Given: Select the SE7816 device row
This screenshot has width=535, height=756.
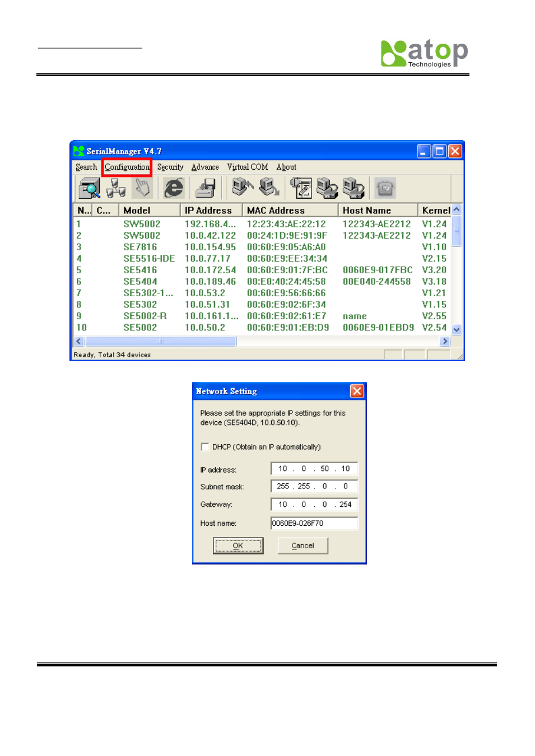Looking at the screenshot, I should (262, 247).
